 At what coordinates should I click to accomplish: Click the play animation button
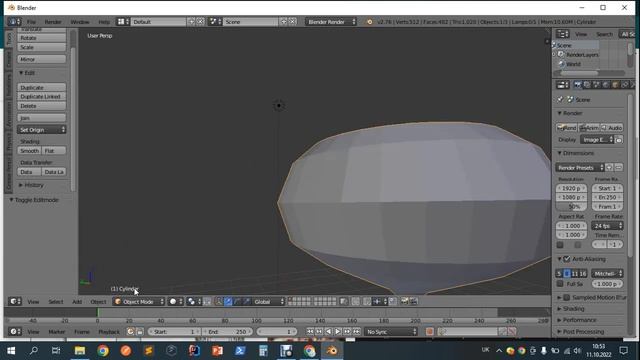click(x=338, y=332)
